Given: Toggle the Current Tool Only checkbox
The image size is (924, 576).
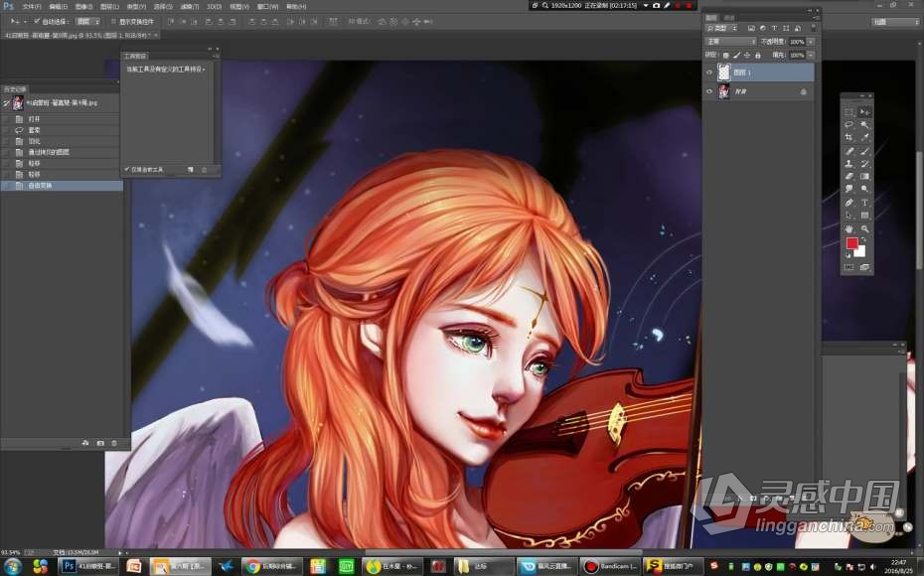Looking at the screenshot, I should point(127,170).
